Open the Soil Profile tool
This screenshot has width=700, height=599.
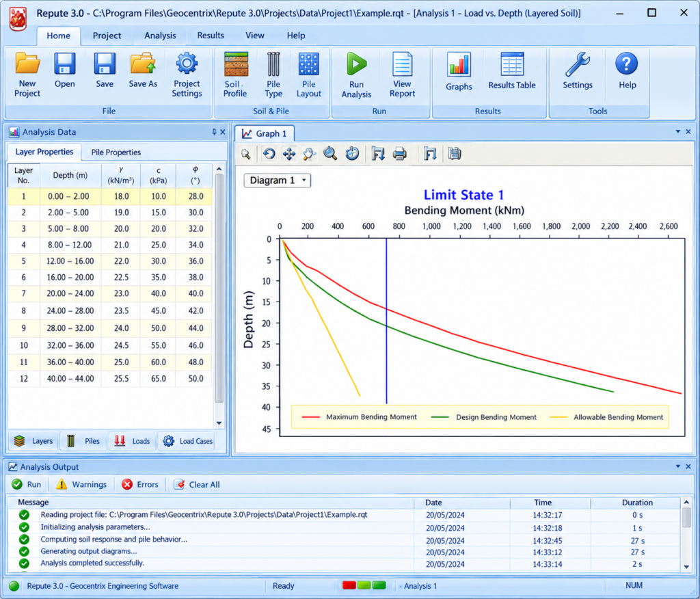pos(235,75)
